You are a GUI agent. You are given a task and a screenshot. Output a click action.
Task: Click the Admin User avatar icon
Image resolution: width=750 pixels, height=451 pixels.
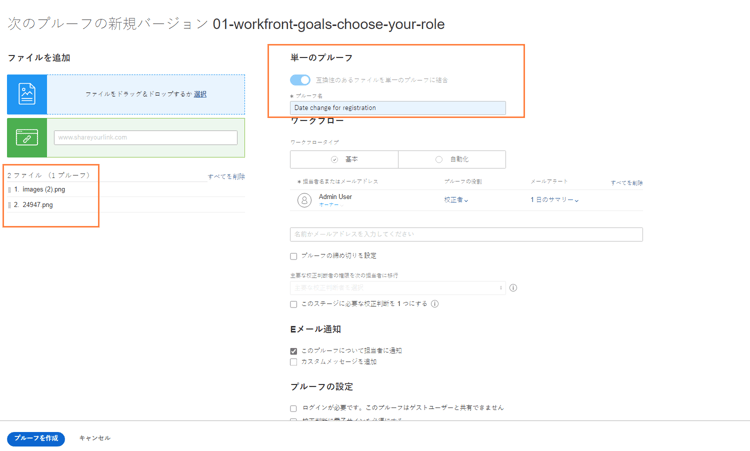click(x=304, y=200)
